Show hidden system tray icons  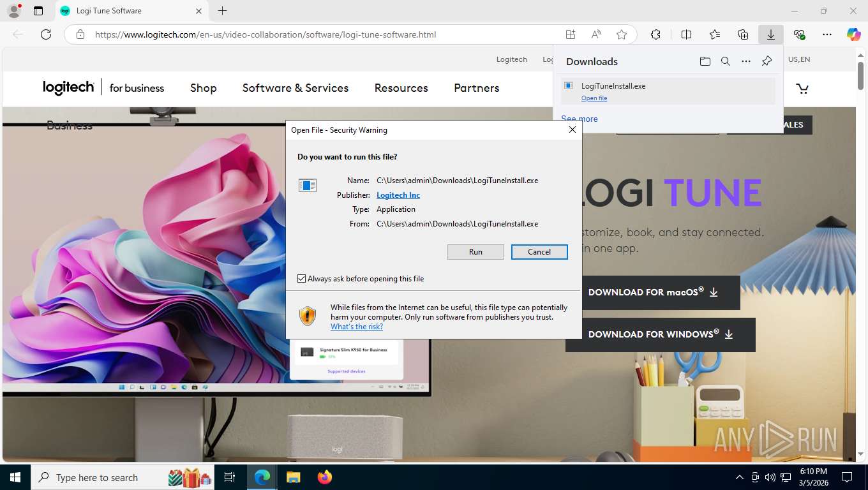(x=740, y=477)
